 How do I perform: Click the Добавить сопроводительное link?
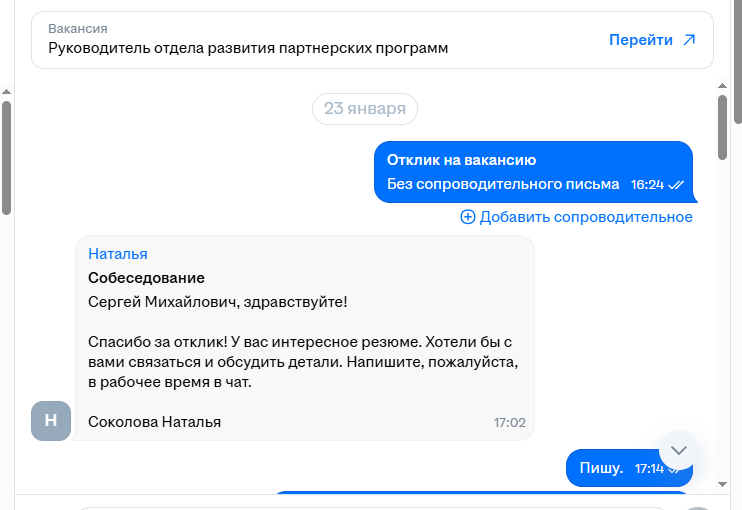[586, 217]
